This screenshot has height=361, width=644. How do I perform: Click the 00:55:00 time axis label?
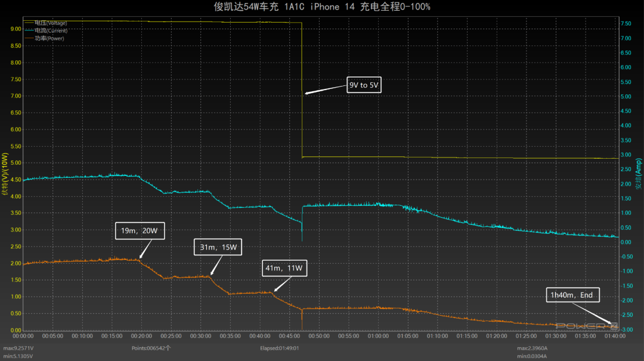(x=349, y=336)
